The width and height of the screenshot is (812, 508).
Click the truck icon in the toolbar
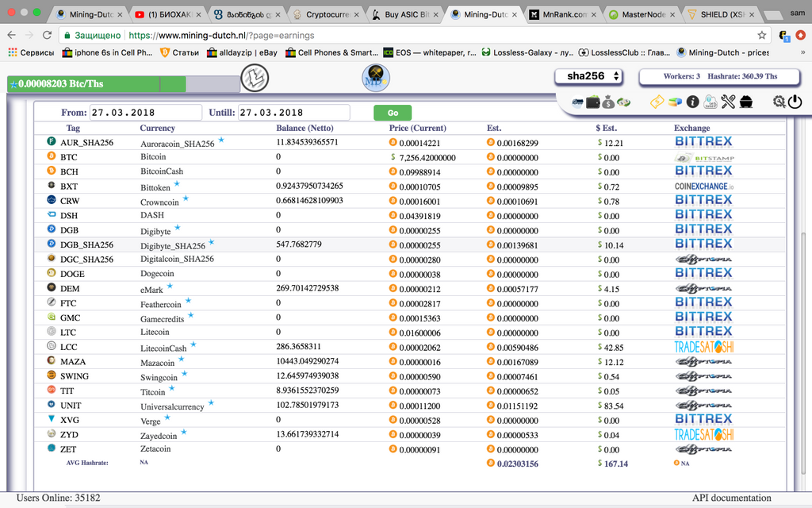pos(578,102)
